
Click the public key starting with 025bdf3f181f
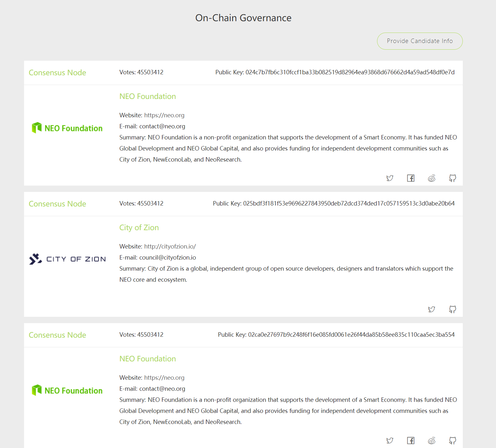pyautogui.click(x=349, y=204)
